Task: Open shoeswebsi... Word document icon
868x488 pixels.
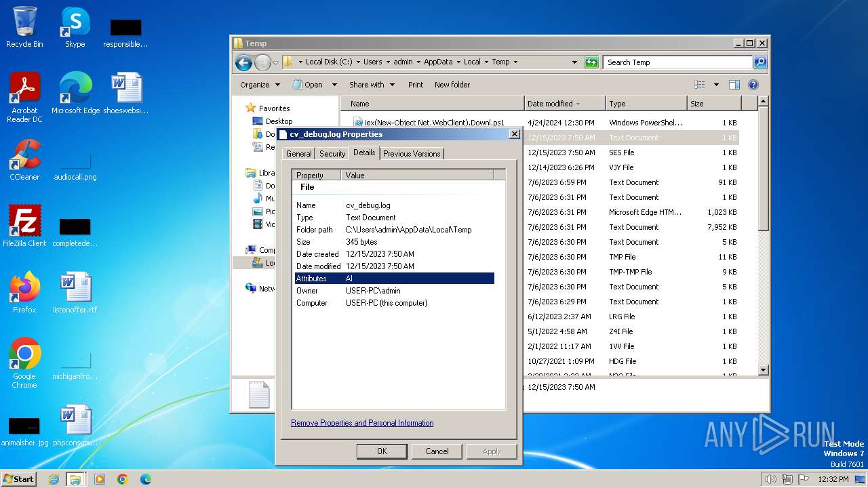Action: [126, 94]
